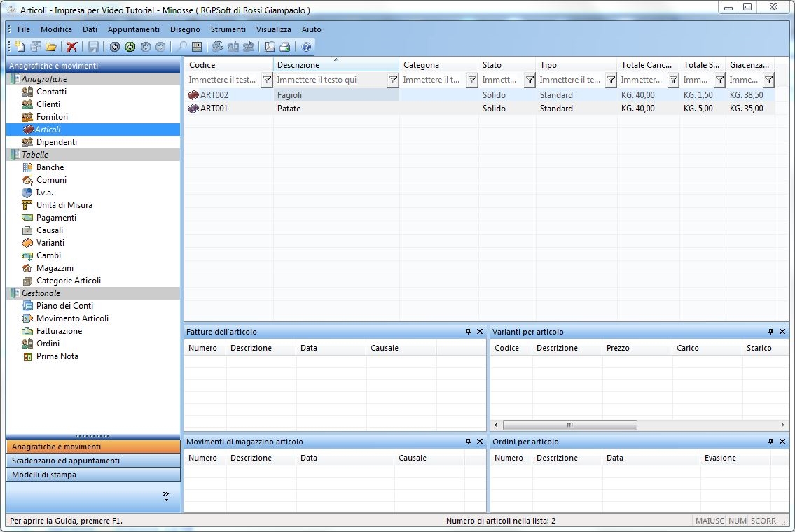The image size is (795, 532).
Task: Close the Varianti per articolo panel
Action: (782, 332)
